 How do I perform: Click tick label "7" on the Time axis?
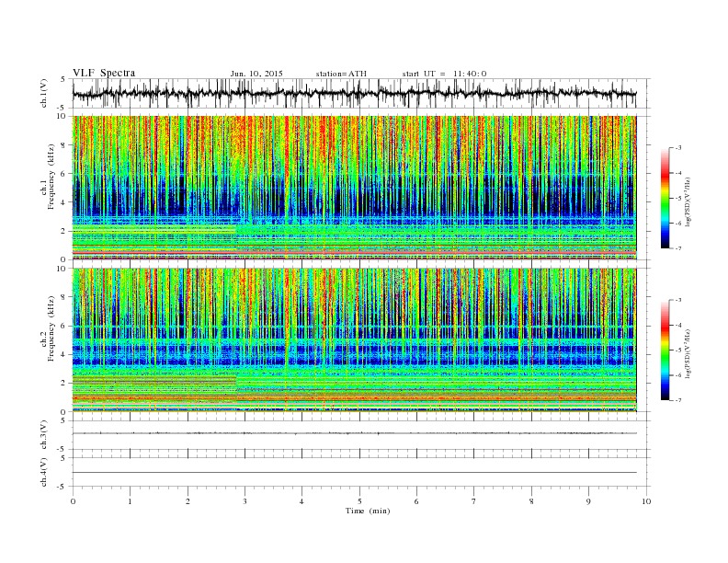click(474, 501)
